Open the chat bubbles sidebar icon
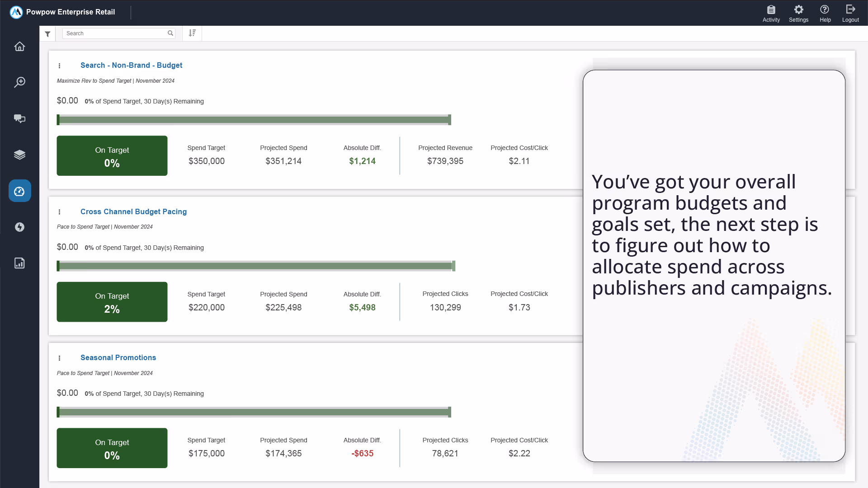This screenshot has width=868, height=488. (x=19, y=118)
